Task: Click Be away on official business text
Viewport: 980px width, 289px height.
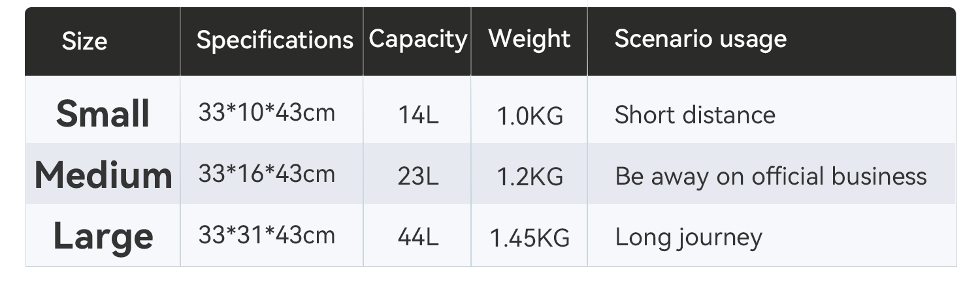Action: coord(771,176)
